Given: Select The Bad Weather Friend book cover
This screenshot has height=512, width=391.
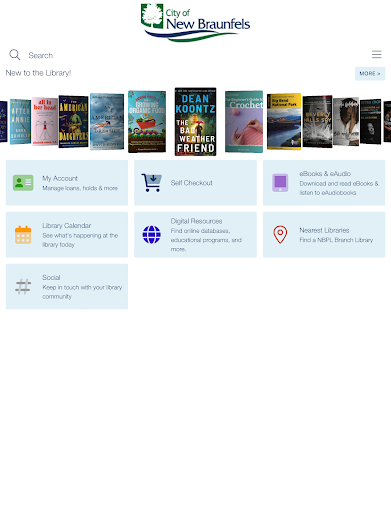Looking at the screenshot, I should pos(196,122).
